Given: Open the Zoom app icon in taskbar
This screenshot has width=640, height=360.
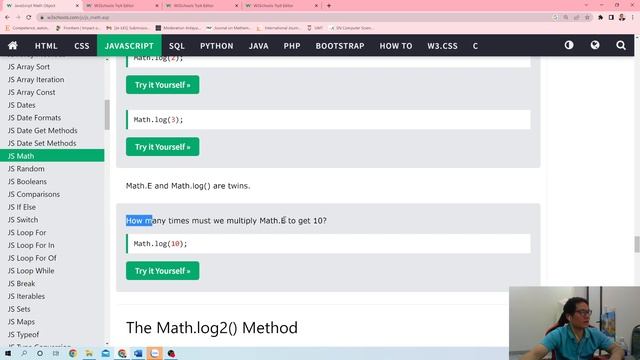Looking at the screenshot, I should click(x=154, y=353).
